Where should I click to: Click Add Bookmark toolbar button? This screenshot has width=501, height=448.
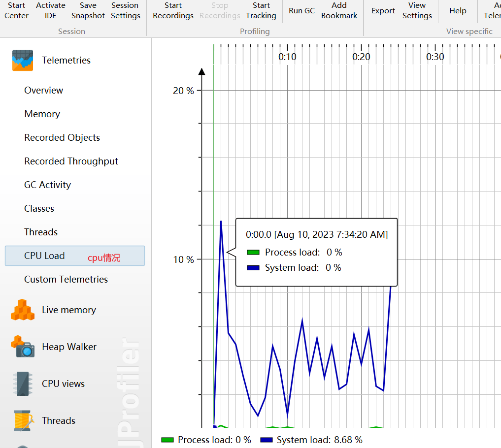(339, 10)
